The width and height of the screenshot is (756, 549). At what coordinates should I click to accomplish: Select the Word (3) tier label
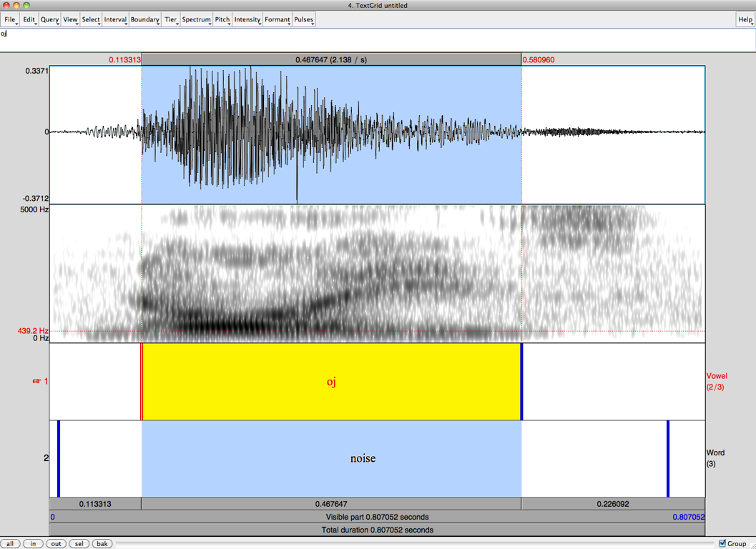pyautogui.click(x=715, y=458)
